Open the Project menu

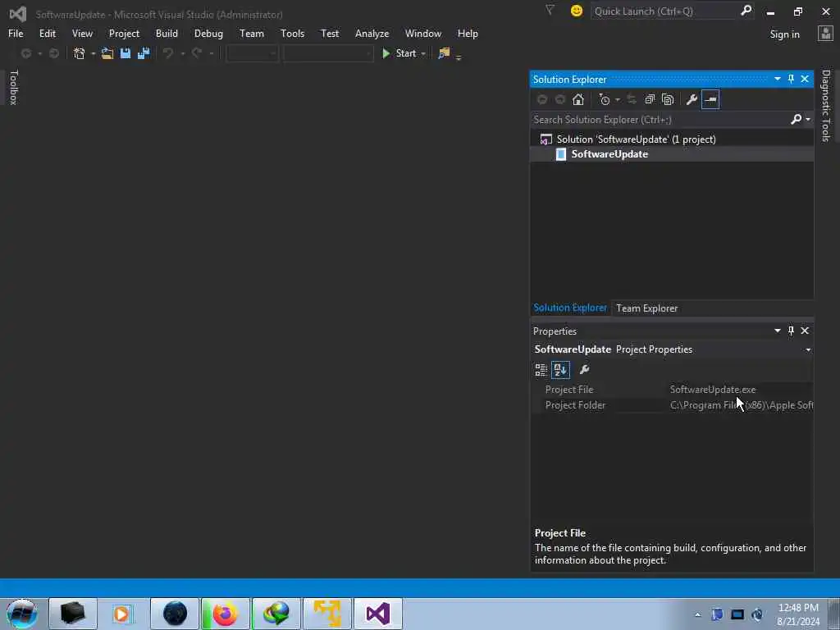125,34
